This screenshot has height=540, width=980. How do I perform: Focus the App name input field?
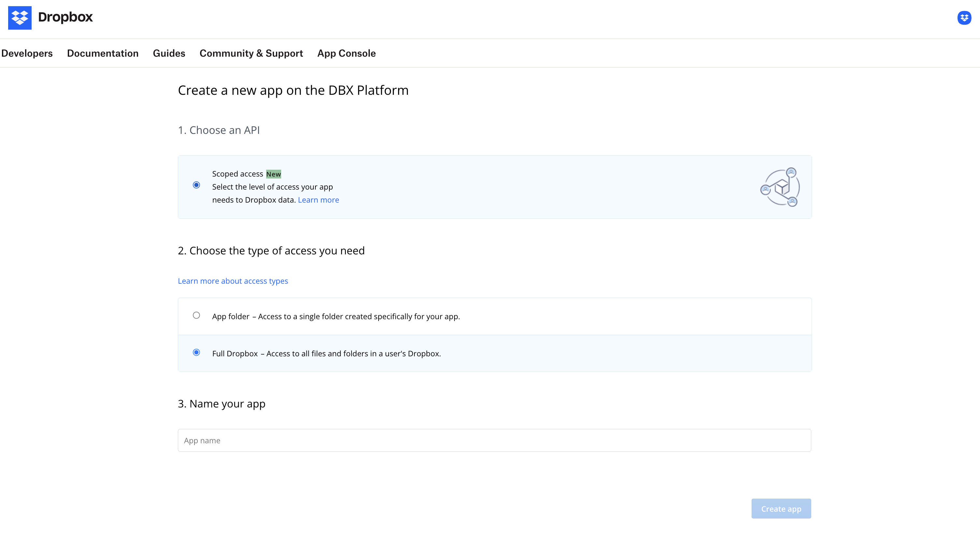(x=494, y=440)
